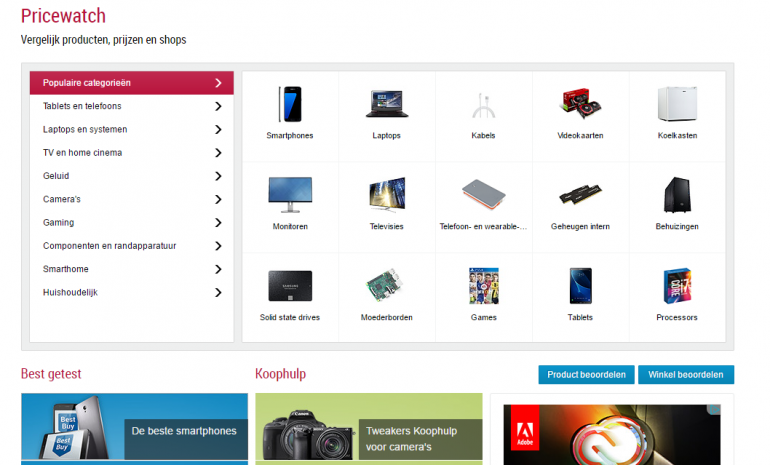Open the Televisies category icon
Image resolution: width=770 pixels, height=465 pixels.
pos(387,194)
